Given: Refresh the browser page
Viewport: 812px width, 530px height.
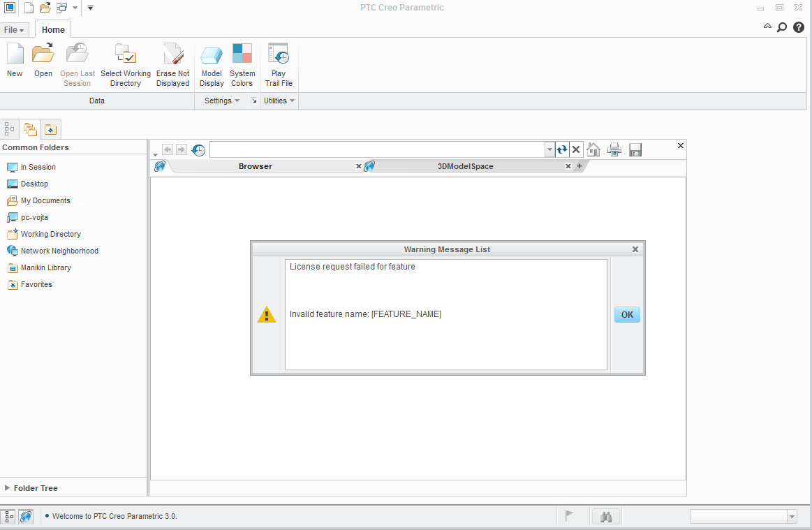Looking at the screenshot, I should [562, 149].
